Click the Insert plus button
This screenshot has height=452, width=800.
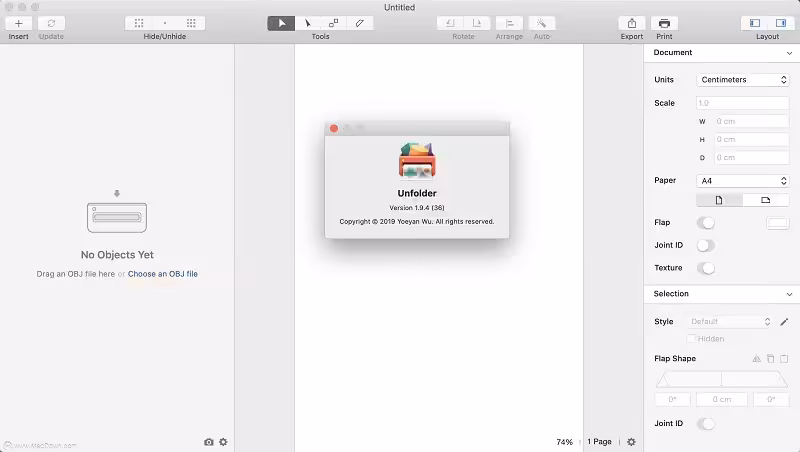[x=18, y=23]
